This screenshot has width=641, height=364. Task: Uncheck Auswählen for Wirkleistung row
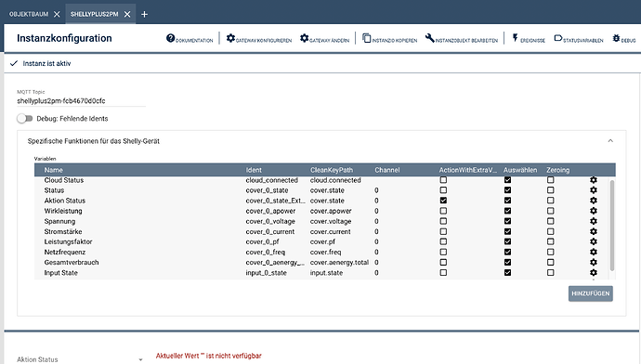507,211
